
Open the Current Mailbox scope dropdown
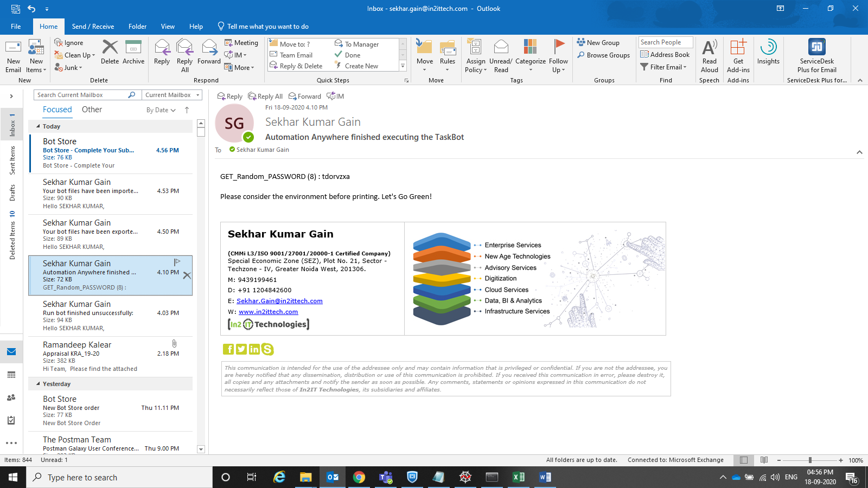(x=172, y=95)
